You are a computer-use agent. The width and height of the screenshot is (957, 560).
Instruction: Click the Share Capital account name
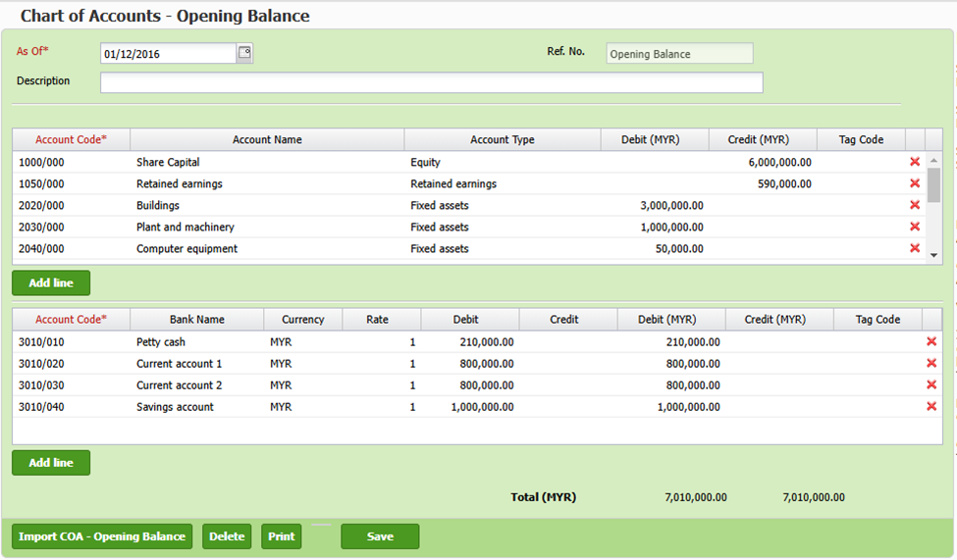click(x=168, y=162)
